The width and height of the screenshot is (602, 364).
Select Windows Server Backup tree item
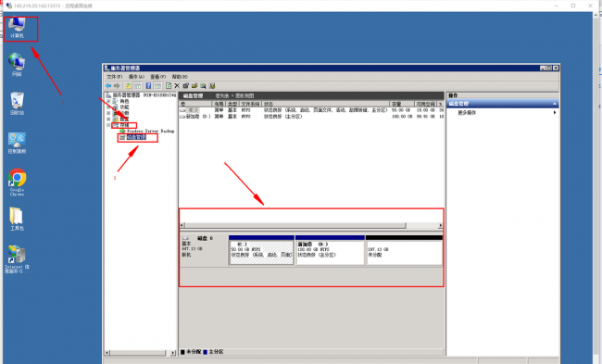tap(150, 132)
